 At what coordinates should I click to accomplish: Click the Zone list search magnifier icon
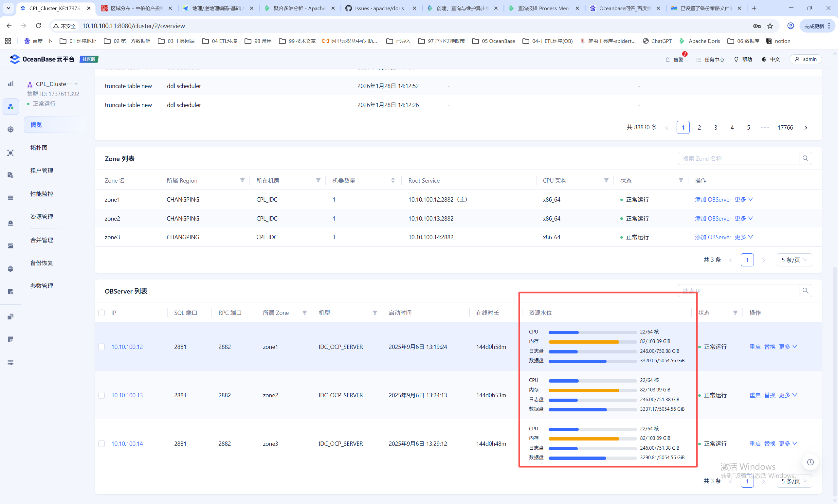point(805,158)
